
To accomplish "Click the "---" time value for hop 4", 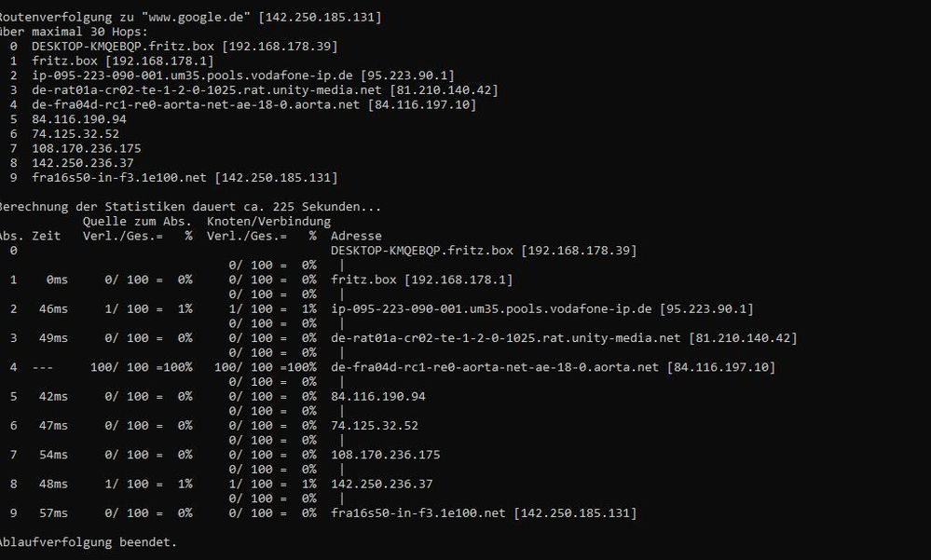I will tap(43, 367).
